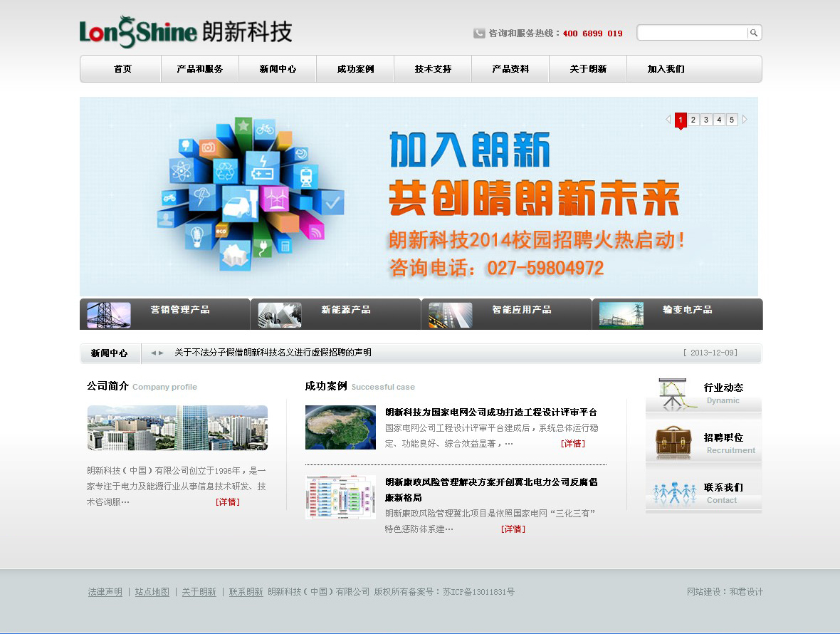
Task: Focus the site search input field
Action: pos(692,33)
